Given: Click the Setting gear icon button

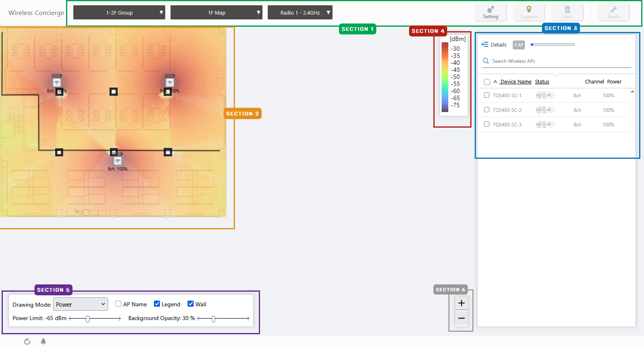Looking at the screenshot, I should pos(490,10).
